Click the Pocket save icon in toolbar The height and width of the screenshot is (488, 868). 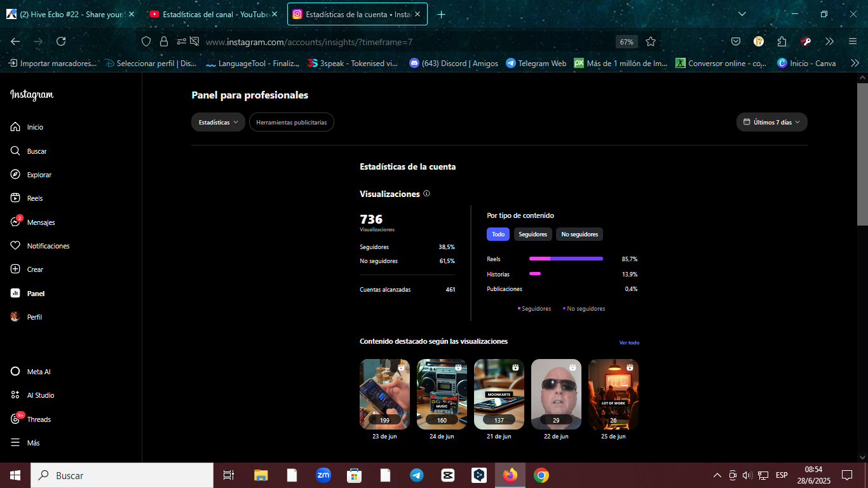pyautogui.click(x=736, y=41)
